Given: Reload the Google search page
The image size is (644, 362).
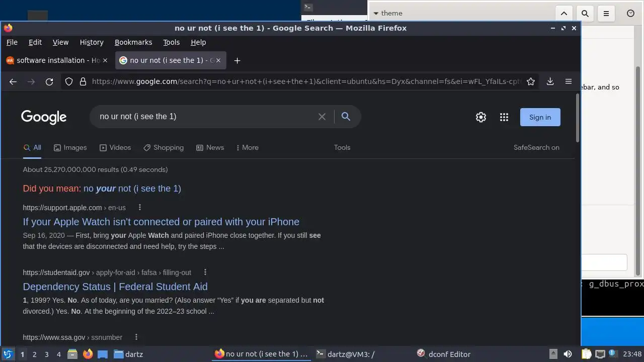Looking at the screenshot, I should tap(49, 81).
